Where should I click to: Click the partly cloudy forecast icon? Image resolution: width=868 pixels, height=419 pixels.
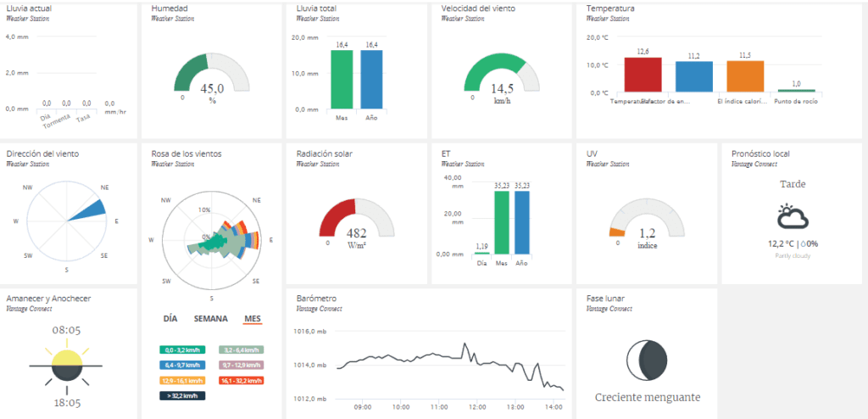tap(793, 217)
